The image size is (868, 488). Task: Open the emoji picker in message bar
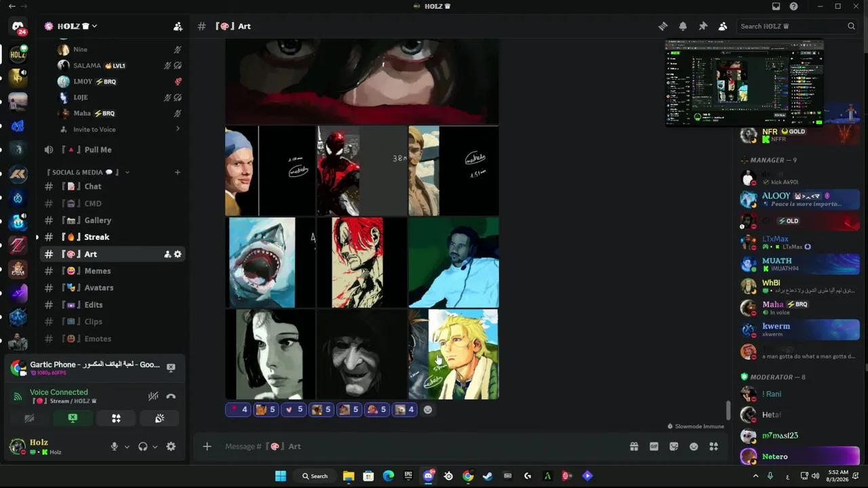point(694,447)
